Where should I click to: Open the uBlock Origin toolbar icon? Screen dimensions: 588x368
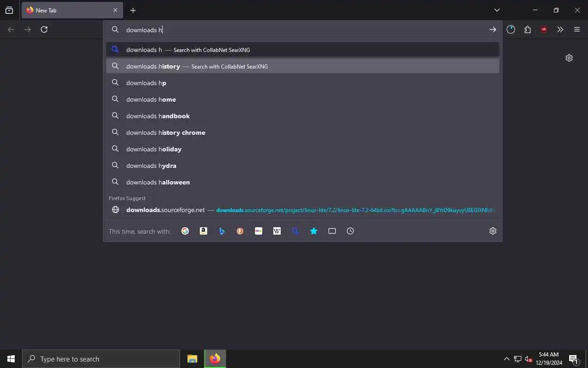(x=544, y=29)
